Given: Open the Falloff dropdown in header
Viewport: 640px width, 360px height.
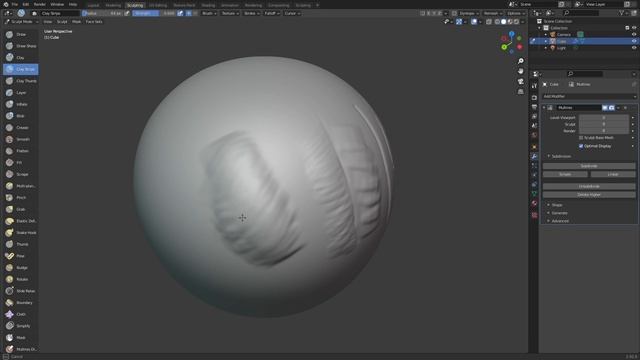Looking at the screenshot, I should [272, 13].
